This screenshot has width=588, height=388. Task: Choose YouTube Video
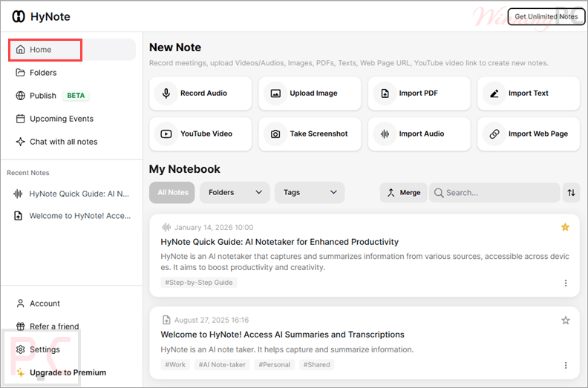coord(200,134)
